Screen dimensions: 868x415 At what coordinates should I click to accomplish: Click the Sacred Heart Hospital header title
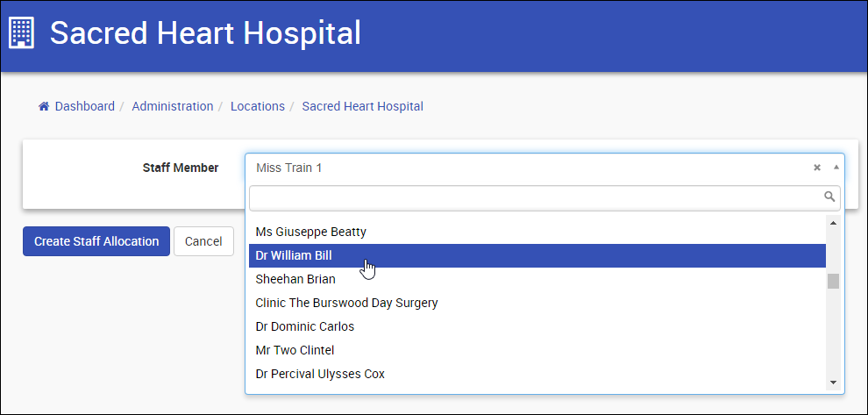click(205, 32)
